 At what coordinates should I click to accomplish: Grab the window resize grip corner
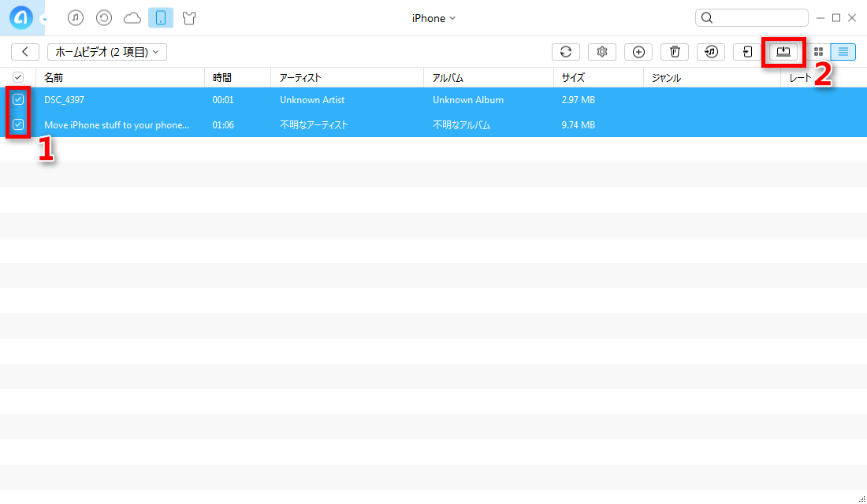(x=861, y=499)
